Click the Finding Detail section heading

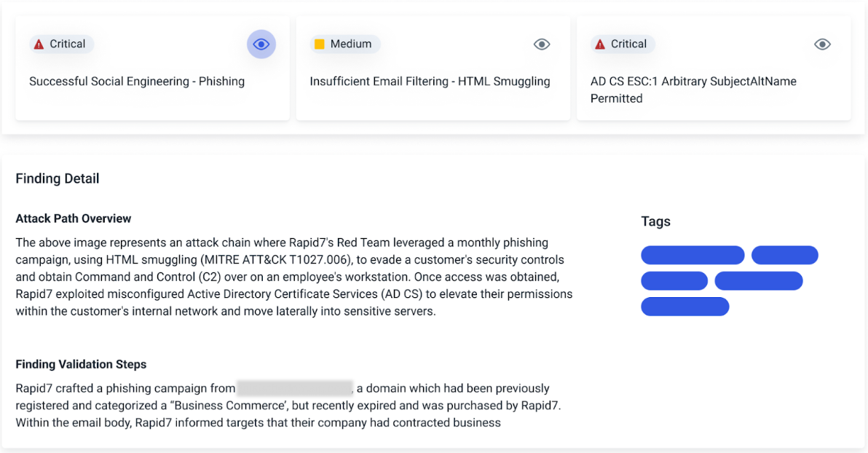58,178
